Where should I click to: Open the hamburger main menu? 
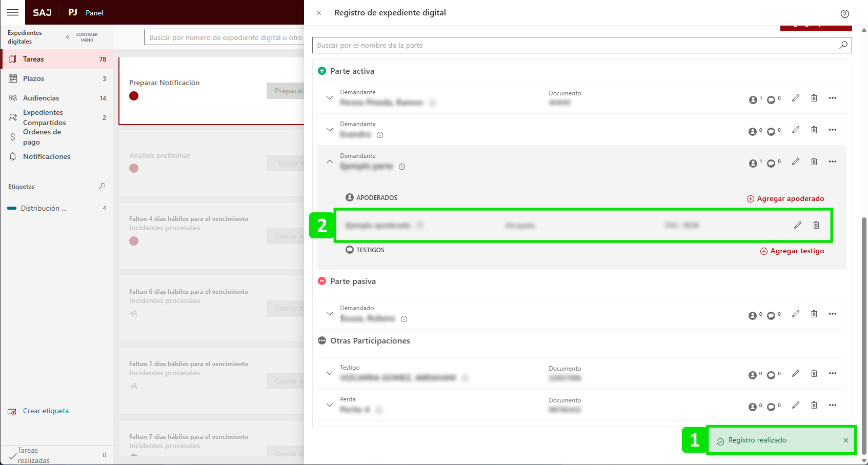click(x=13, y=12)
